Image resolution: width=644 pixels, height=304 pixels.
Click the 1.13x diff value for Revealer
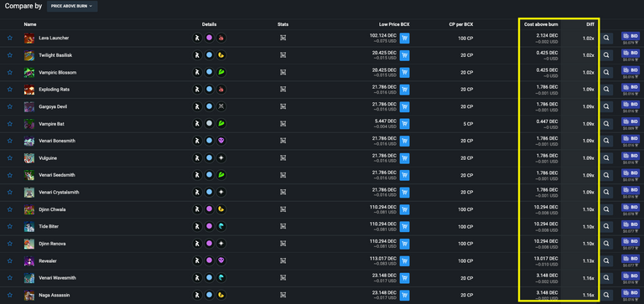[588, 261]
